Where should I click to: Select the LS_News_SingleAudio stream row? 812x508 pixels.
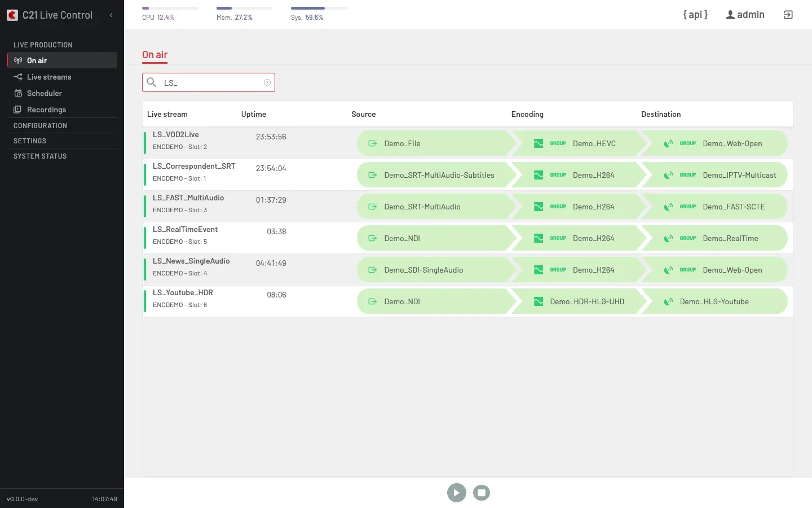click(x=468, y=270)
